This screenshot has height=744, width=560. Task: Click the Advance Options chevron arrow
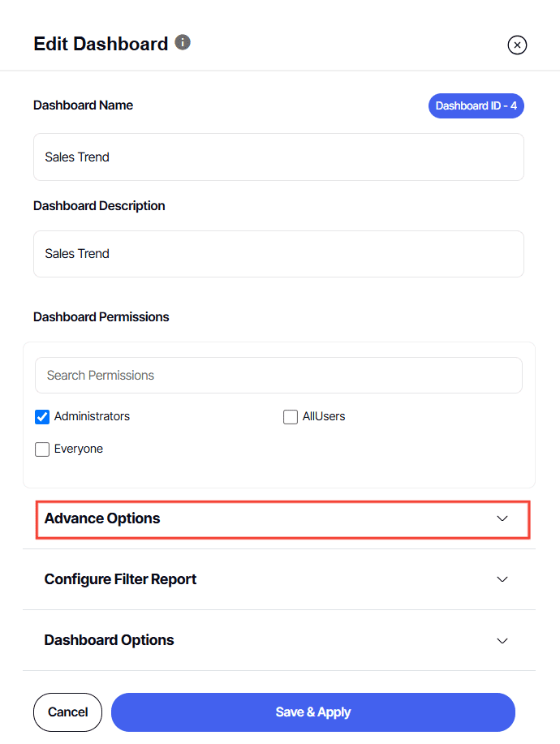502,518
